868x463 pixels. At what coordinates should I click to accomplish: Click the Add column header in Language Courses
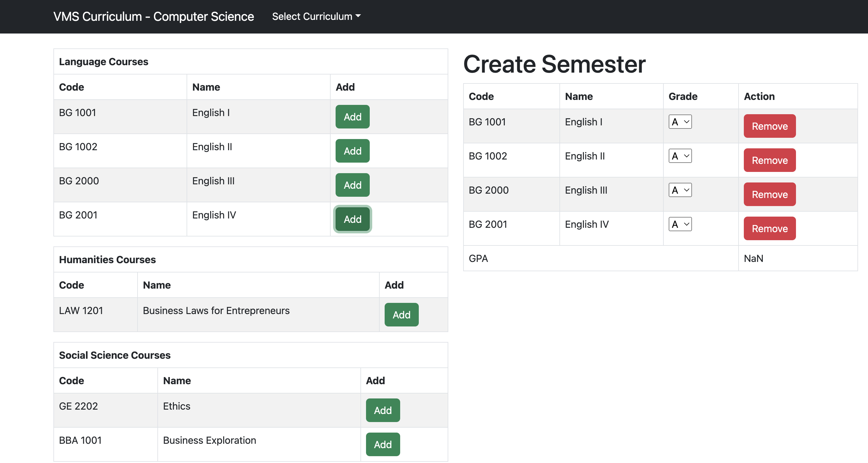click(x=345, y=87)
